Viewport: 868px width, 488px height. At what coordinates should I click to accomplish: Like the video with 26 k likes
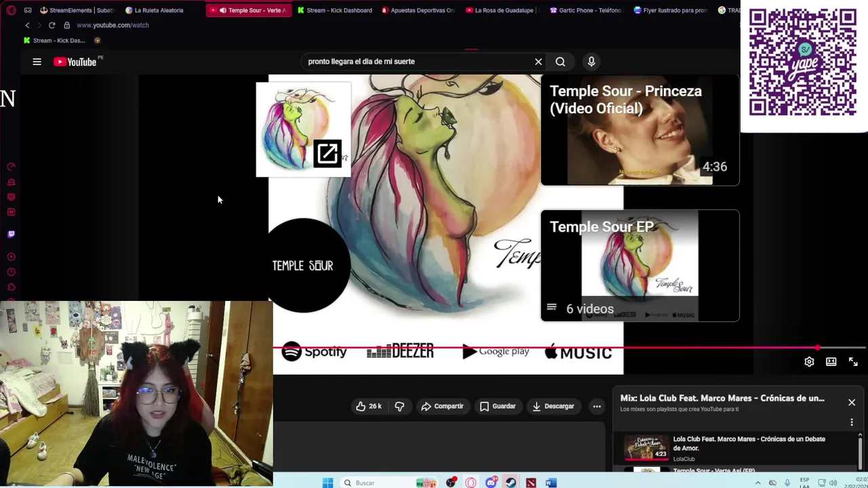(x=369, y=406)
